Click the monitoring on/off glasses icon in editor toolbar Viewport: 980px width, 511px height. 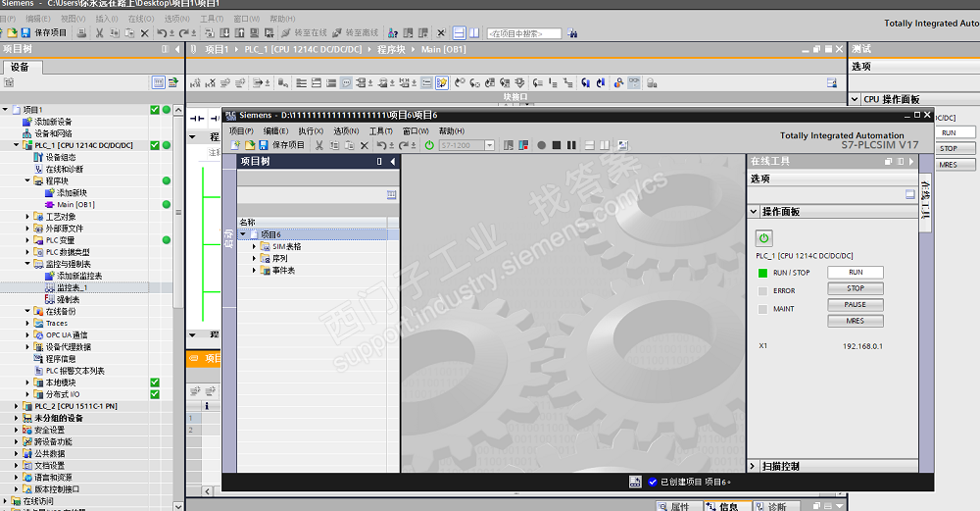(634, 82)
